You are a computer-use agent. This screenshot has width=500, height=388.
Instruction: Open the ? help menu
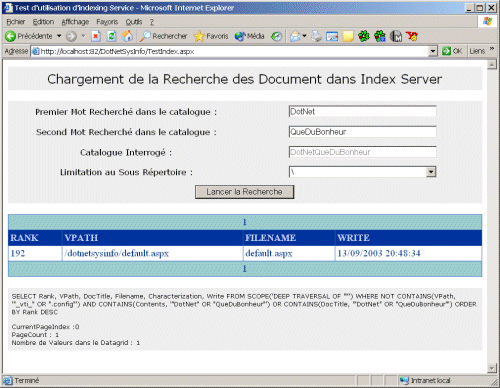[x=152, y=22]
